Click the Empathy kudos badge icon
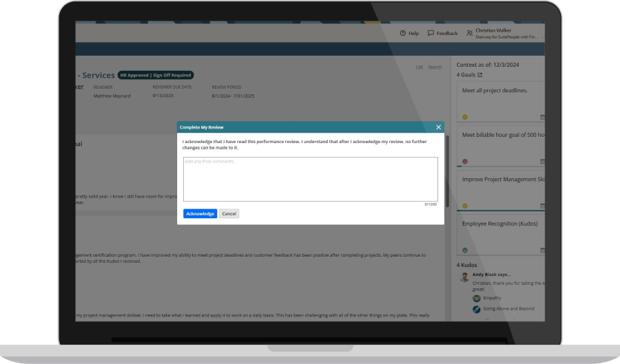This screenshot has height=364, width=620. 476,299
